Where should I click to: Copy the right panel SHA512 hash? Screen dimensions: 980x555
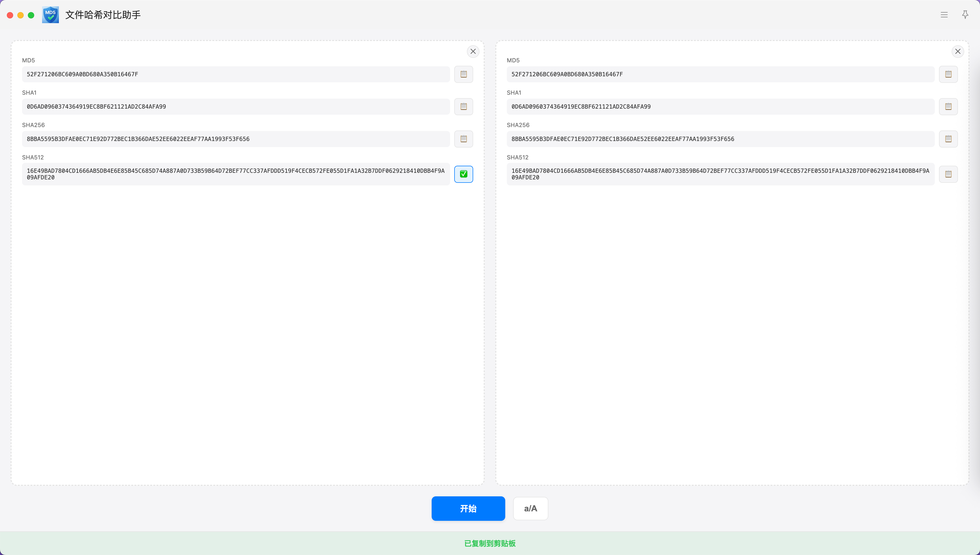[x=948, y=174]
